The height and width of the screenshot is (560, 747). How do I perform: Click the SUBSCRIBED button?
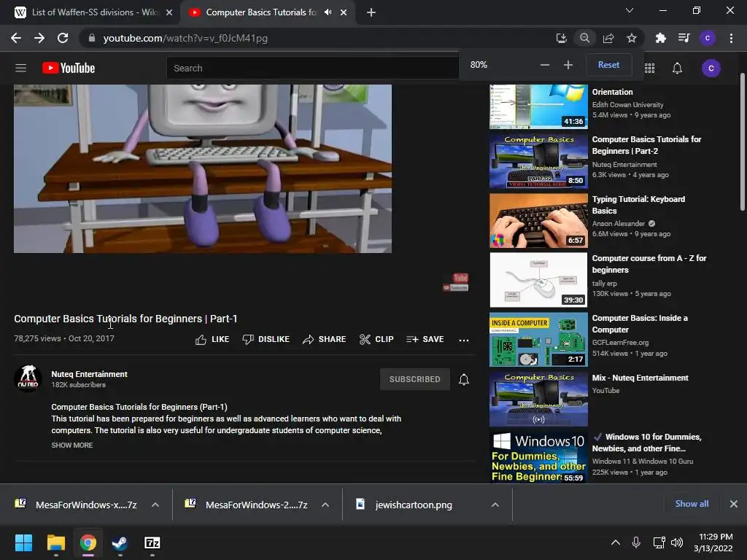414,379
